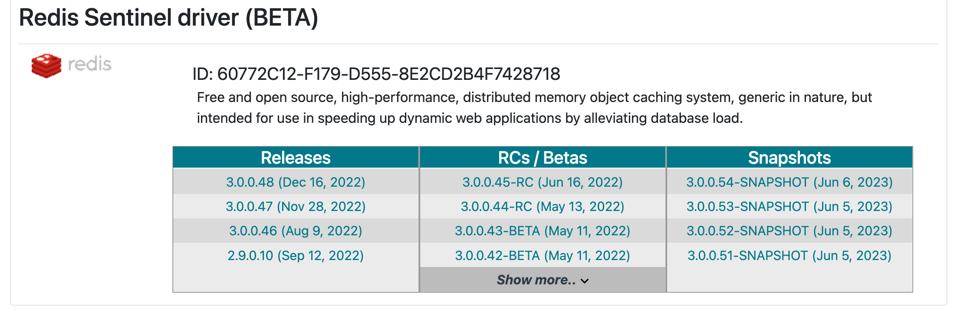The height and width of the screenshot is (323, 980).
Task: Open release 3.0.0.46 (Aug 9, 2022)
Action: coord(296,231)
